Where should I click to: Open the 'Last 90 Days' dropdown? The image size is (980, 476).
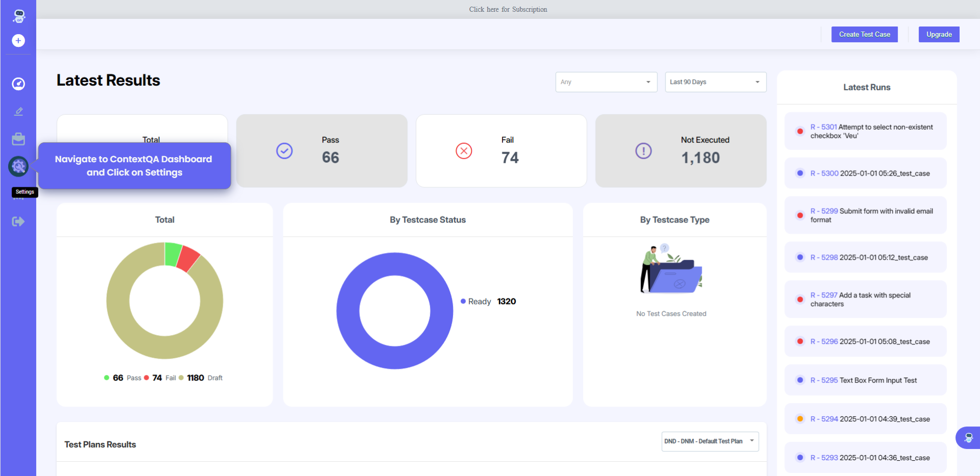(715, 82)
